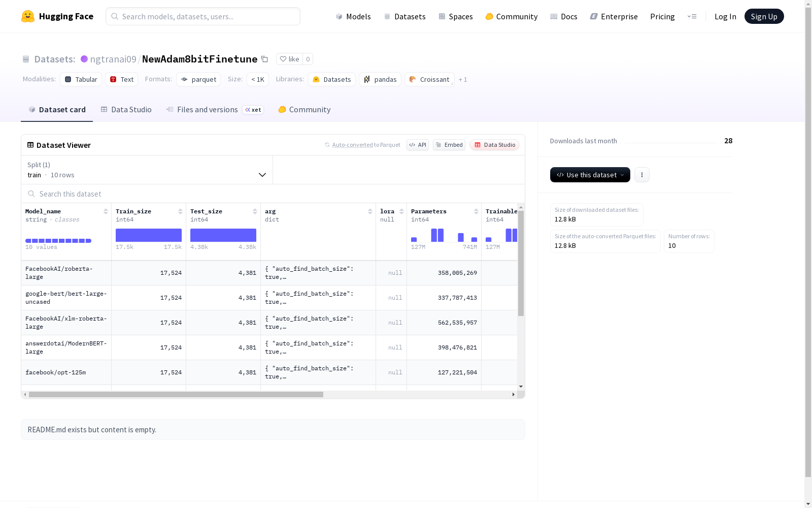Click the Sign Up button
This screenshot has height=508, width=812.
pyautogui.click(x=764, y=16)
